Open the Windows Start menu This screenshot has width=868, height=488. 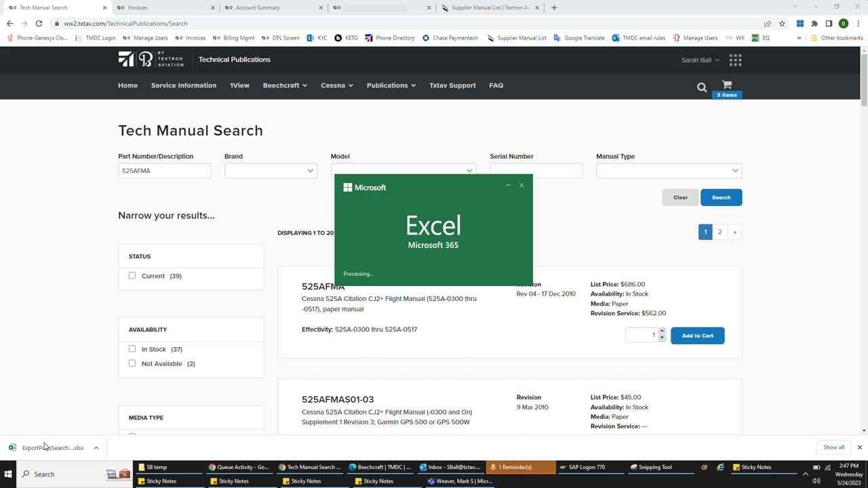(x=8, y=474)
